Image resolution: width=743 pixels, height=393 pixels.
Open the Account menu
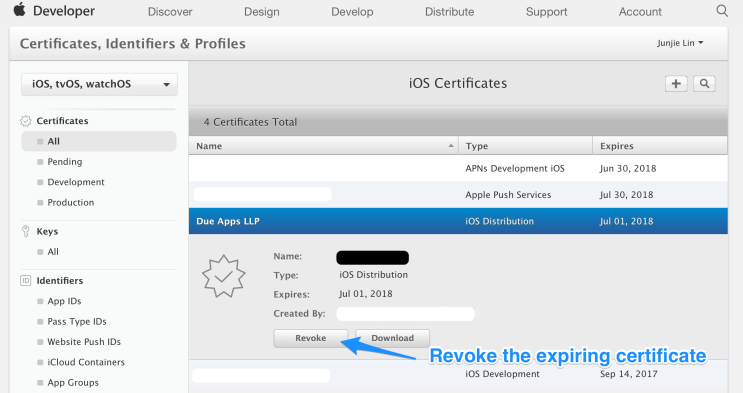(640, 12)
